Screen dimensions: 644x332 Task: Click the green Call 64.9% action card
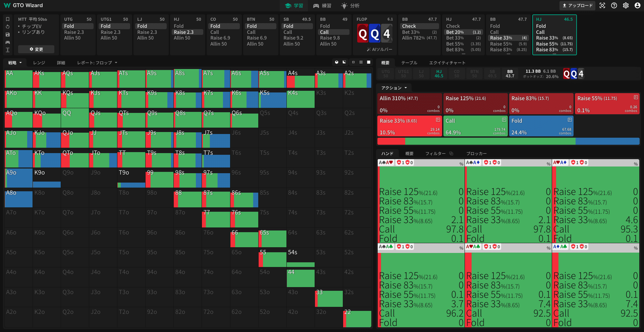click(475, 126)
